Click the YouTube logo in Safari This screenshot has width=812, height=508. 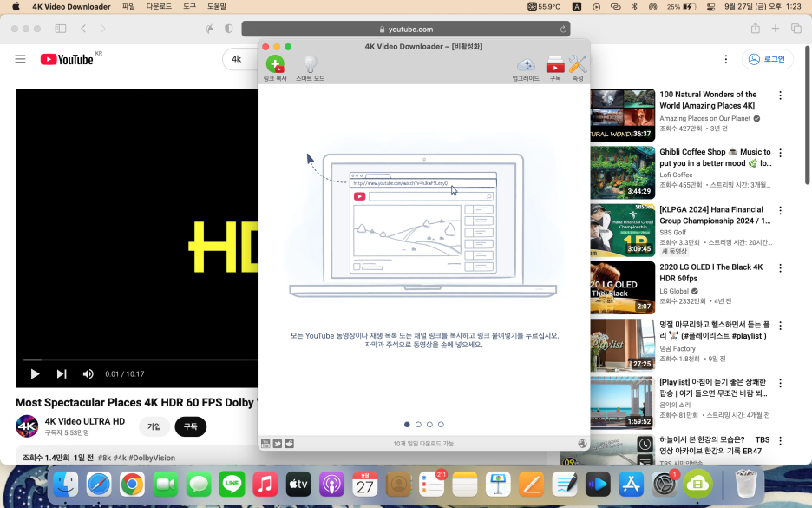coord(68,59)
